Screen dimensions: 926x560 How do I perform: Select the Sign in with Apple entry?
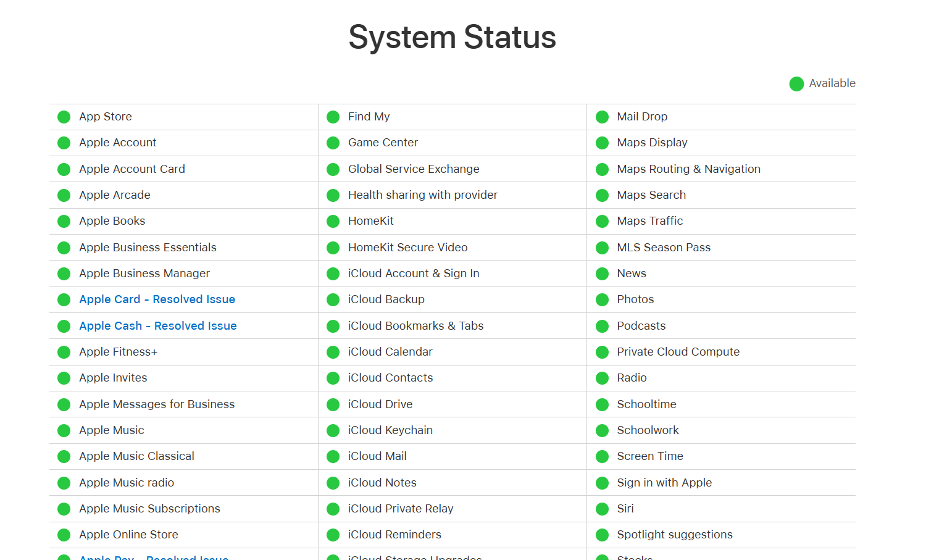coord(664,483)
